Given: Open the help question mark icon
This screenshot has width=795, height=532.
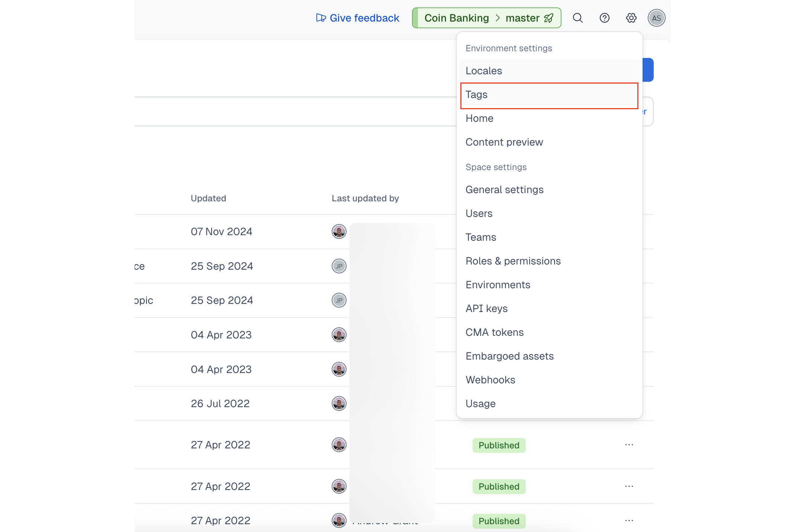Looking at the screenshot, I should coord(605,18).
